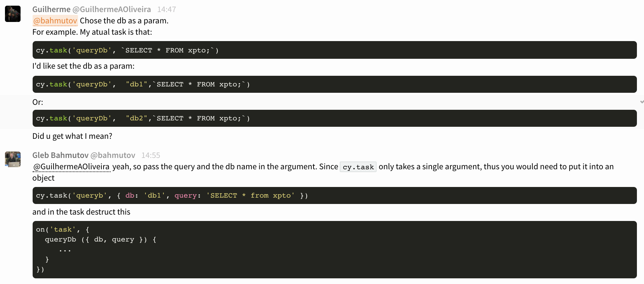Viewport: 644px width, 284px height.
Task: Click the 14:47 message timestamp
Action: click(x=167, y=9)
